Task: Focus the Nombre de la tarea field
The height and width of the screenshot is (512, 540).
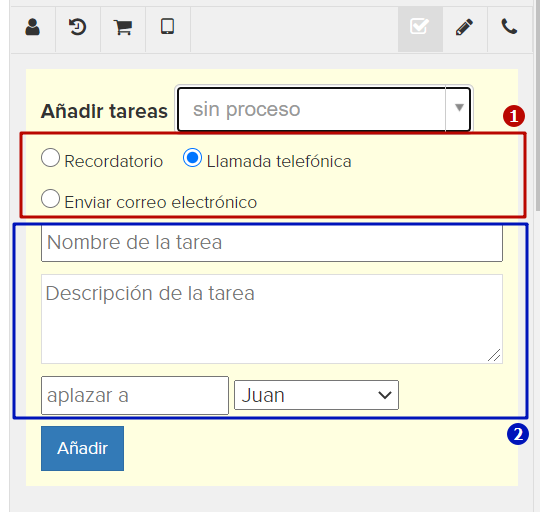Action: click(272, 243)
